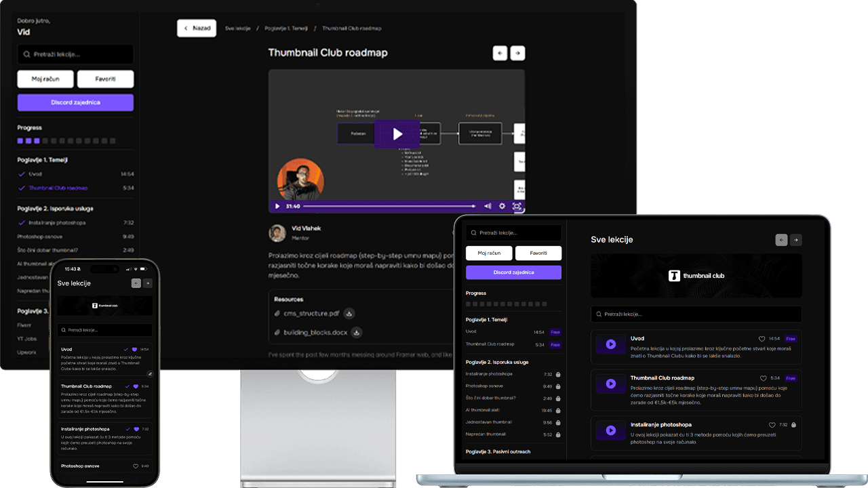Play the Instaliranje photoshopa thumbnail on the laptop
This screenshot has width=868, height=488.
pyautogui.click(x=611, y=430)
